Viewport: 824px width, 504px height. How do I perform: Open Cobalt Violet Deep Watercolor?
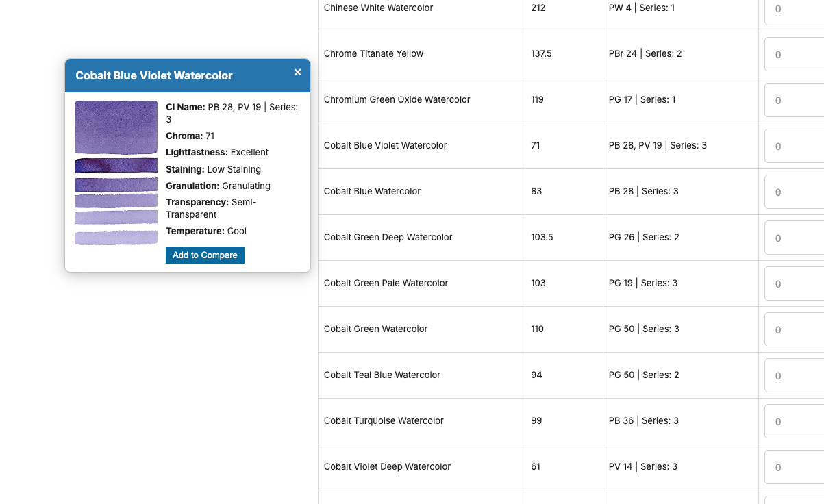[x=387, y=467]
